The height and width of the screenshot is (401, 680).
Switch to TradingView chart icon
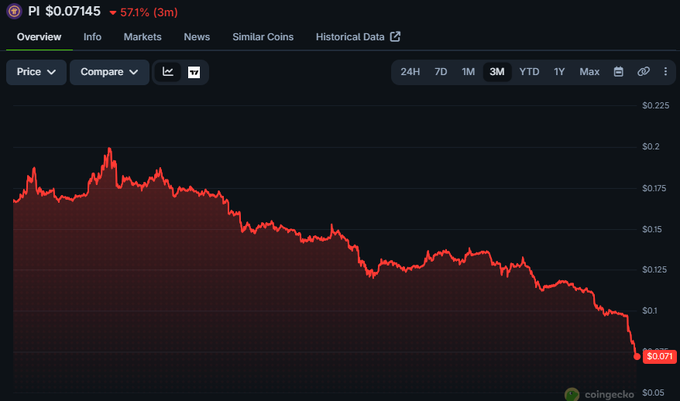[194, 72]
